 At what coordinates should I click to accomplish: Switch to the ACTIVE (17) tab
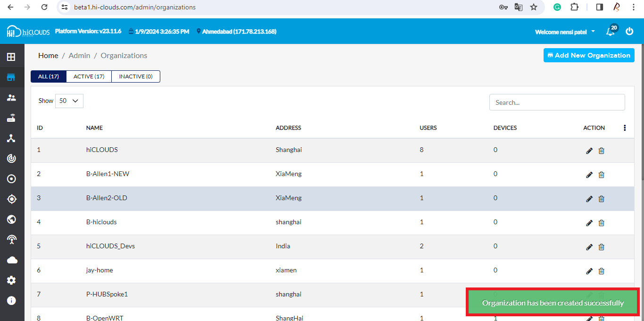pyautogui.click(x=89, y=76)
